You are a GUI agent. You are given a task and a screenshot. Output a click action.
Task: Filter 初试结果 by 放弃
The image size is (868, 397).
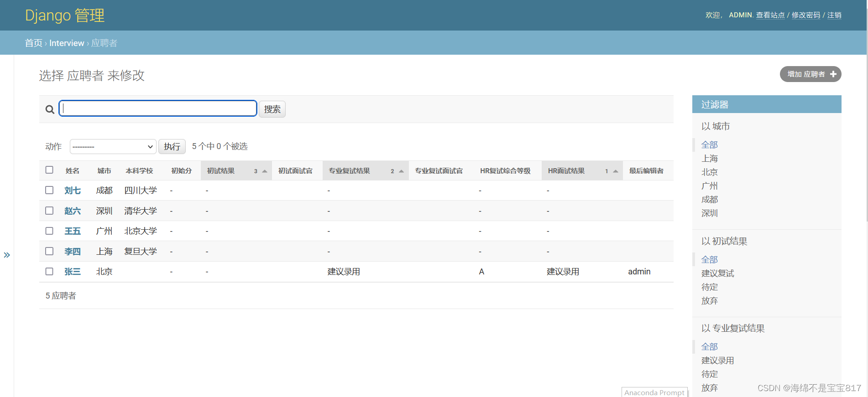(710, 301)
